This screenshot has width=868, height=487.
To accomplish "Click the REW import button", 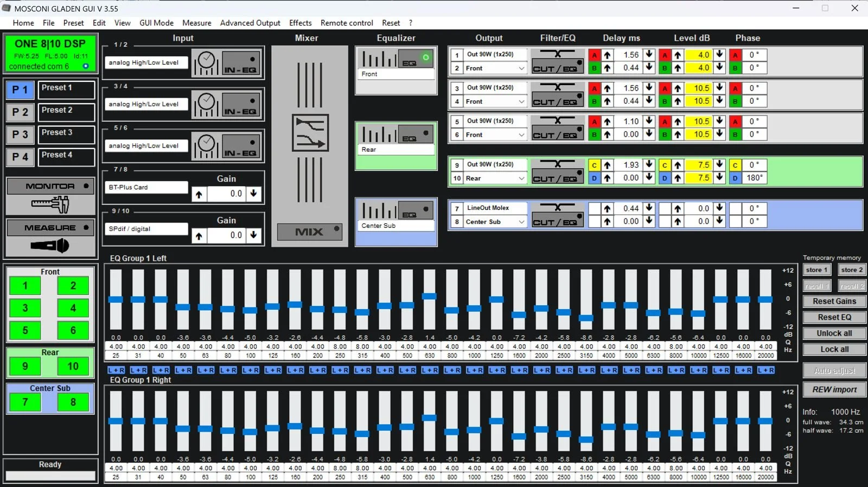I will (x=834, y=389).
